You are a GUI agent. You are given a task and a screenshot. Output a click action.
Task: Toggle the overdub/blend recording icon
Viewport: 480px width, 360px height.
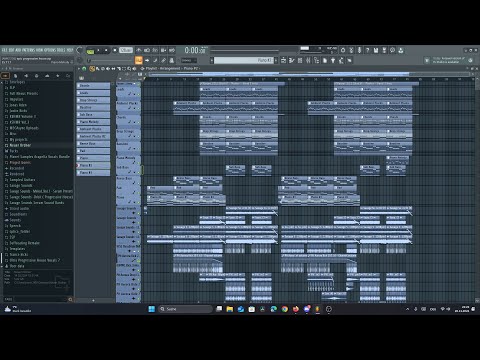[x=163, y=50]
